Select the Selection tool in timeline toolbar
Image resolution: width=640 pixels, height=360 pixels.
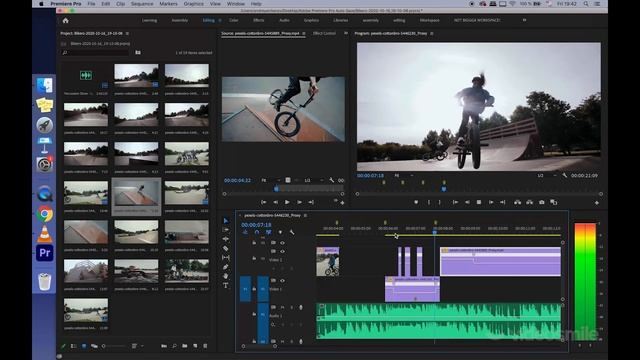point(226,220)
